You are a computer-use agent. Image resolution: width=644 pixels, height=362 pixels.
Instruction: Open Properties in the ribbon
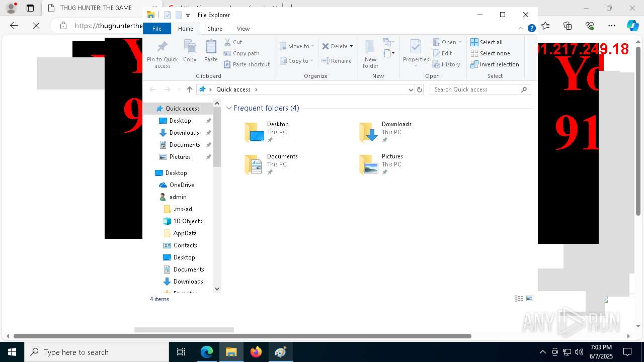click(416, 53)
